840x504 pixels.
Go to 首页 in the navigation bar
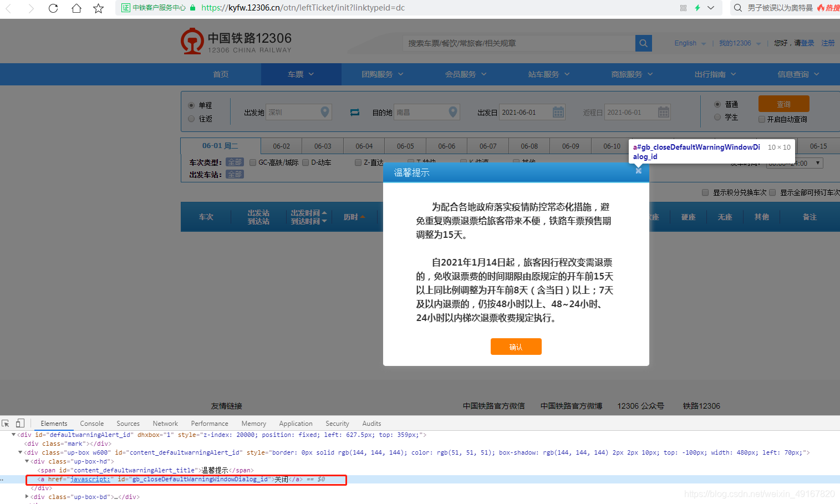[221, 74]
